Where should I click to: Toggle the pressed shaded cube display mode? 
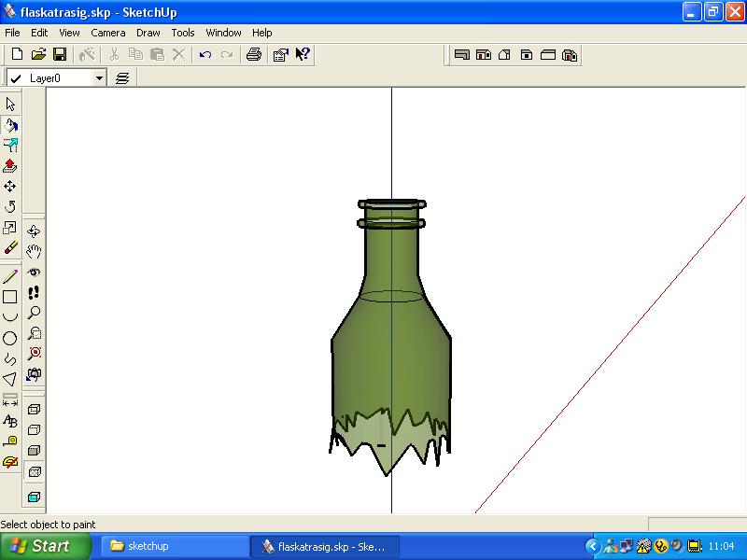34,472
